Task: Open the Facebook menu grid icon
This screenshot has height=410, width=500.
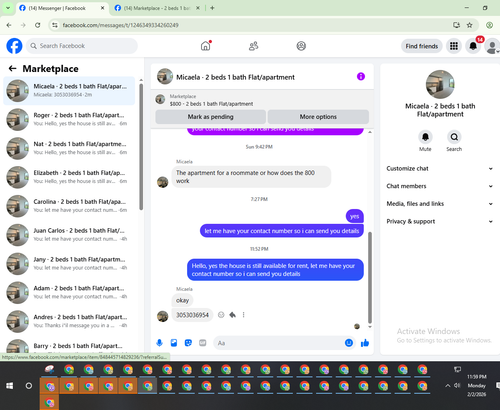Action: coord(454,46)
